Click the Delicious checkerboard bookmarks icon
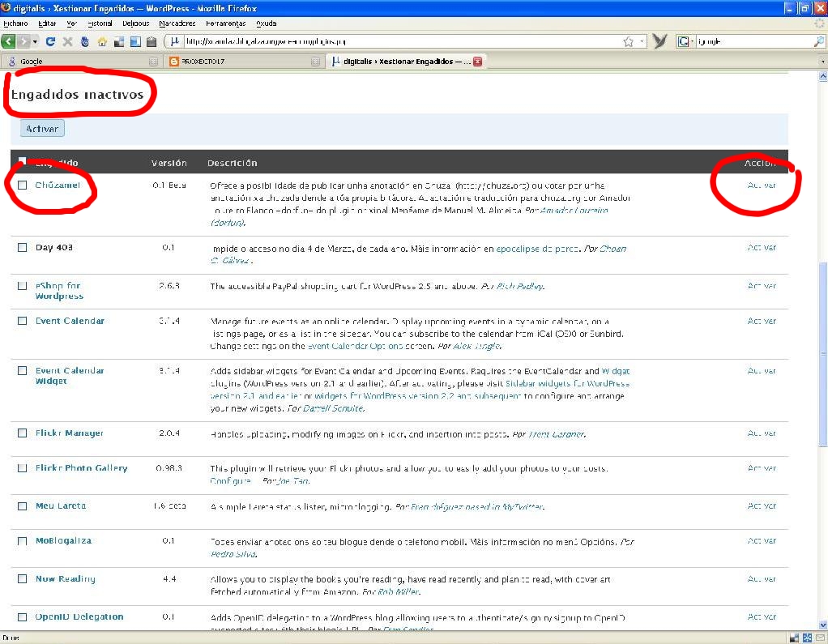Viewport: 828px width, 644px height. pos(119,41)
